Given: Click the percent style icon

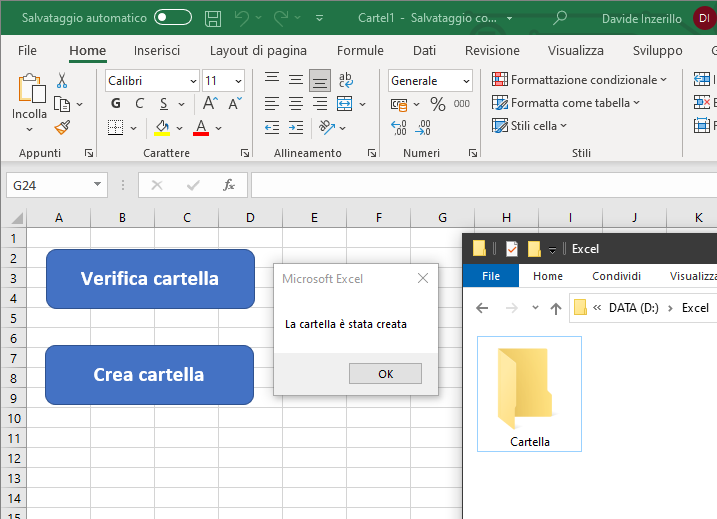Looking at the screenshot, I should coord(437,103).
